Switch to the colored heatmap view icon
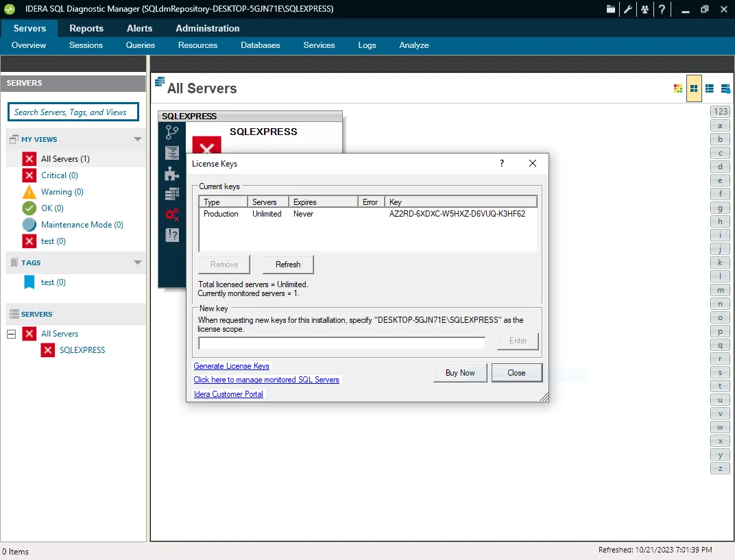 pos(678,88)
